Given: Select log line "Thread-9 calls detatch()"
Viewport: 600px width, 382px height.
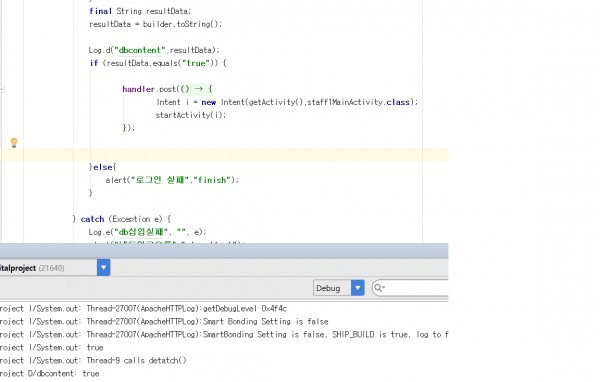Looking at the screenshot, I should [x=93, y=361].
